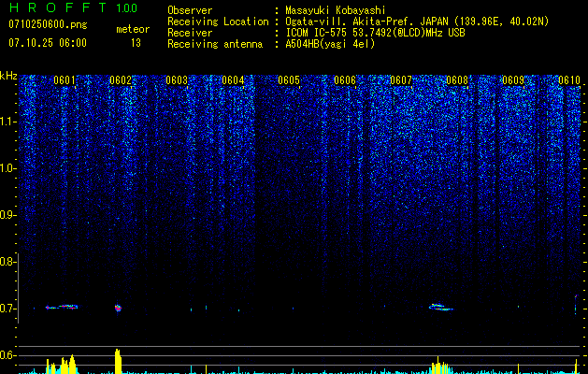Click the 0601 time marker
Screen dimensions: 588x374
point(65,80)
